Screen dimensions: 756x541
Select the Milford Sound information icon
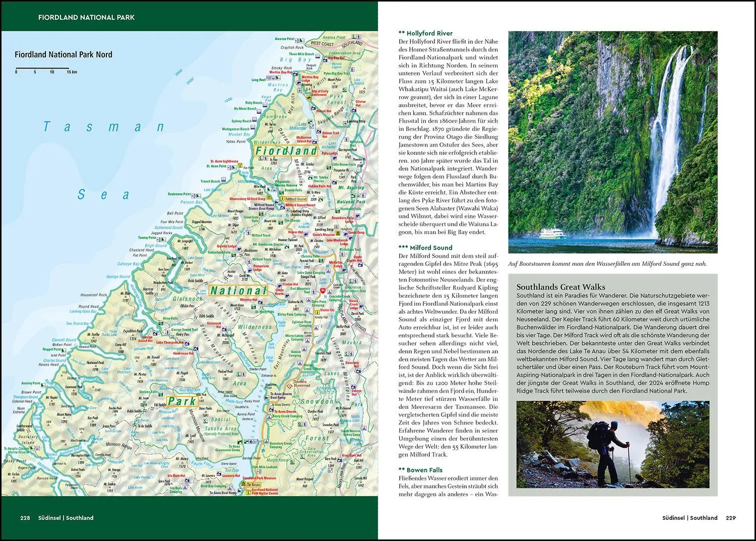point(282,198)
